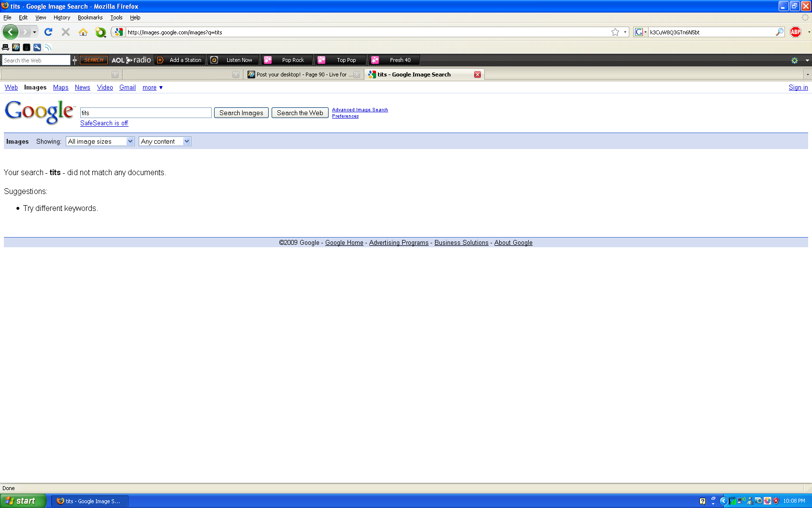Click the Search Images button
The image size is (812, 508).
click(x=241, y=113)
